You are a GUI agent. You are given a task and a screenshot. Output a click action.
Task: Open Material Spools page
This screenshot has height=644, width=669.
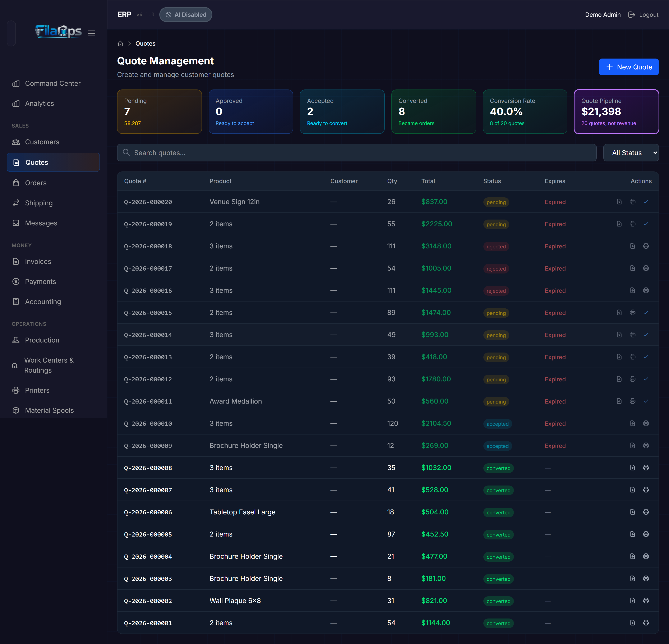pyautogui.click(x=53, y=411)
